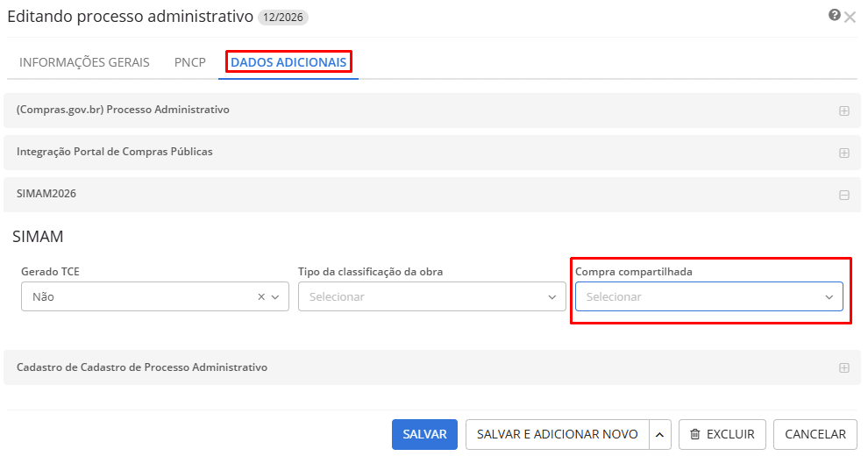Collapse the SIMAM2026 section minus icon

844,195
